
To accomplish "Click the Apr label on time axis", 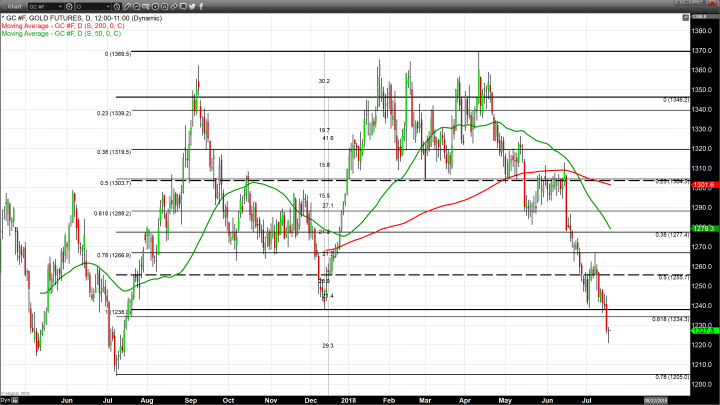I will point(465,400).
